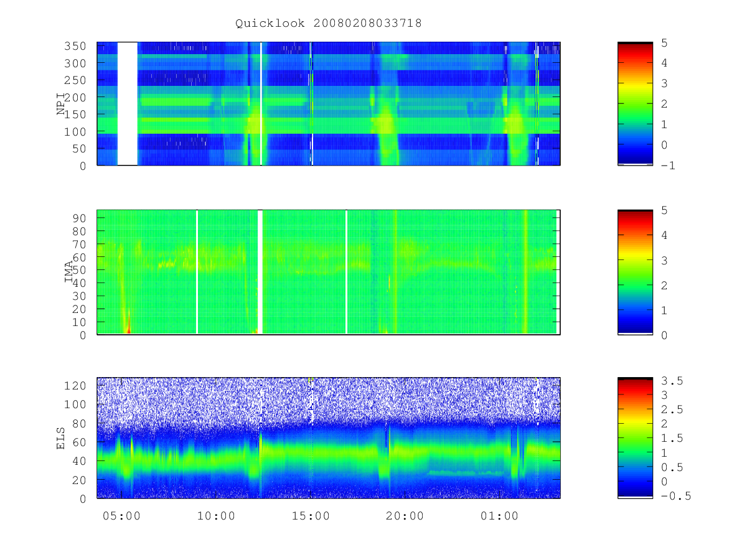Pick the NPI panel's color scale bar
Screen dimensions: 747x560
pos(635,103)
